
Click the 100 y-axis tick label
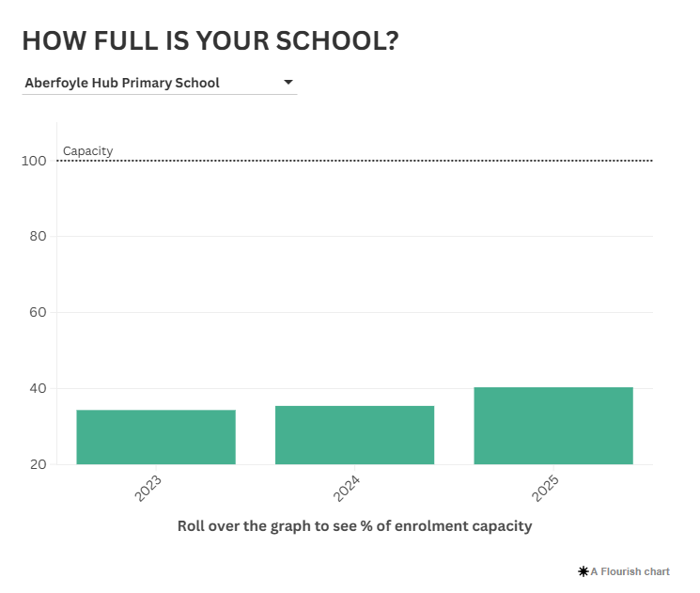[x=34, y=161]
